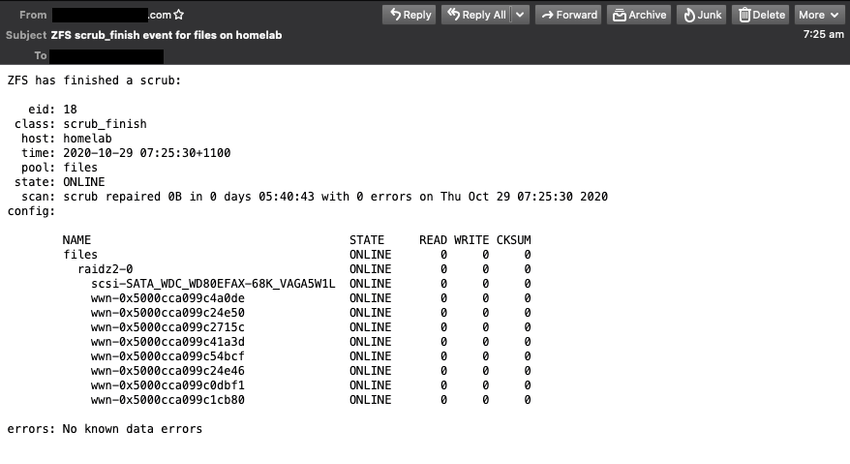Click the "pool: files" line
Screen dimensions: 850x464
point(59,167)
